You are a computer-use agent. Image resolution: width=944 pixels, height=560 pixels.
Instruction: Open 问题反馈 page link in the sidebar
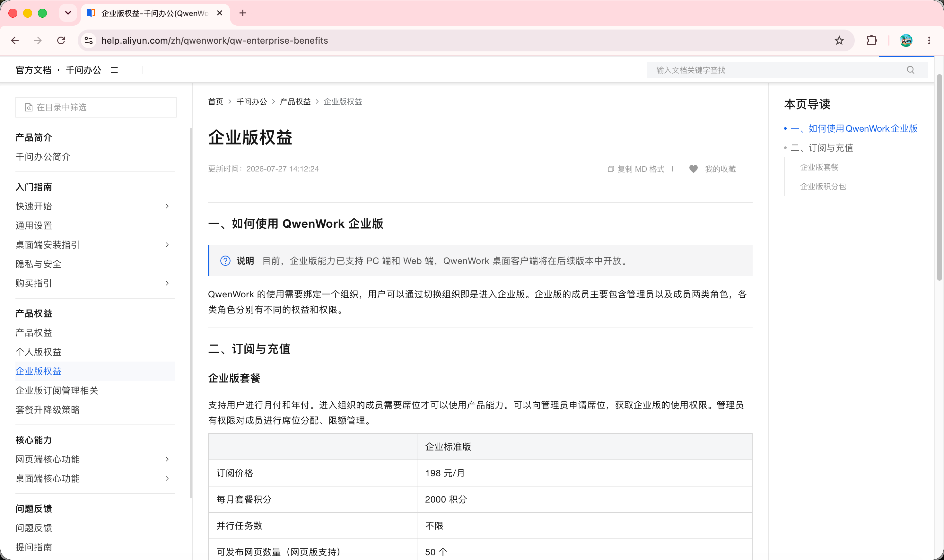coord(34,528)
